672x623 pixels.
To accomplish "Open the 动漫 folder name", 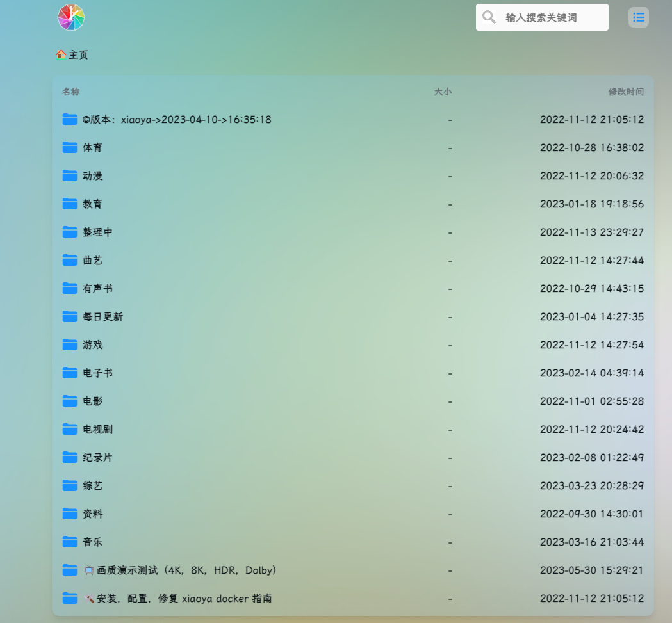I will (93, 176).
